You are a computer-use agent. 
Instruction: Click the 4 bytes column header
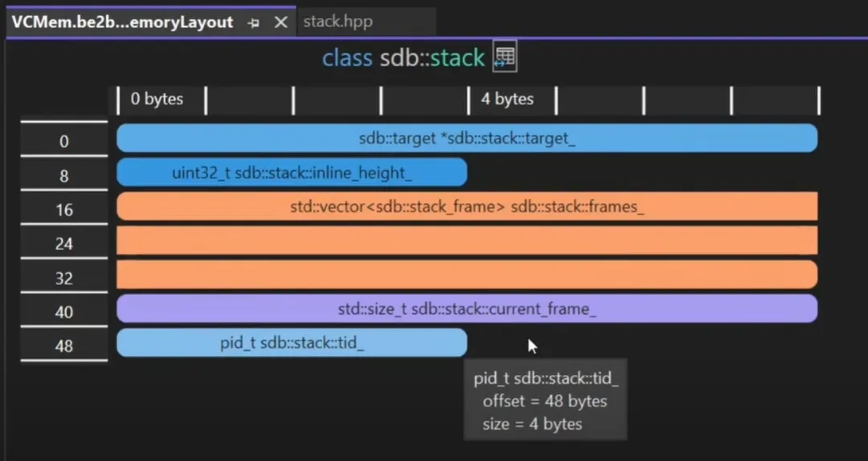(507, 99)
